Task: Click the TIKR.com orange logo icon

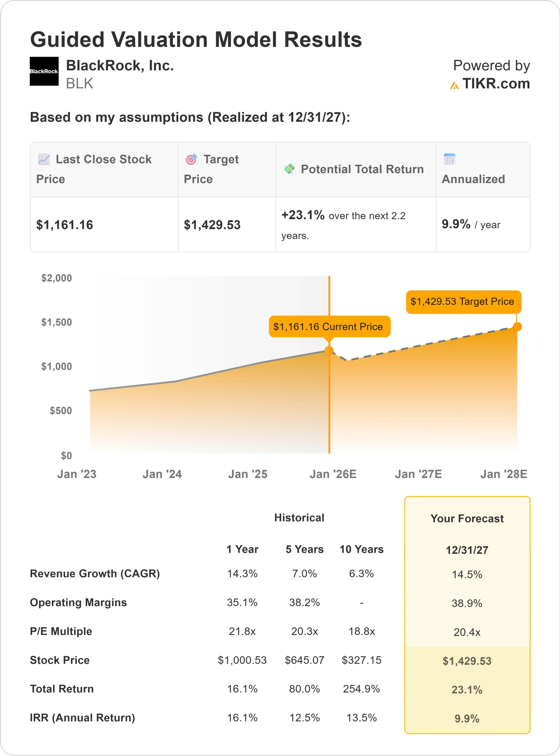Action: 454,85
